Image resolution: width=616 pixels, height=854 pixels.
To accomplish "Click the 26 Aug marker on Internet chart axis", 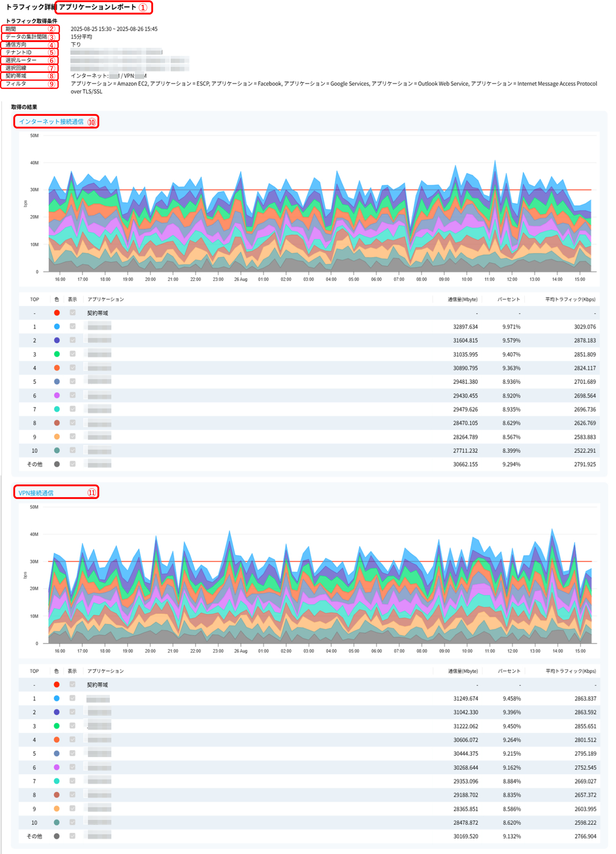I will coord(241,279).
